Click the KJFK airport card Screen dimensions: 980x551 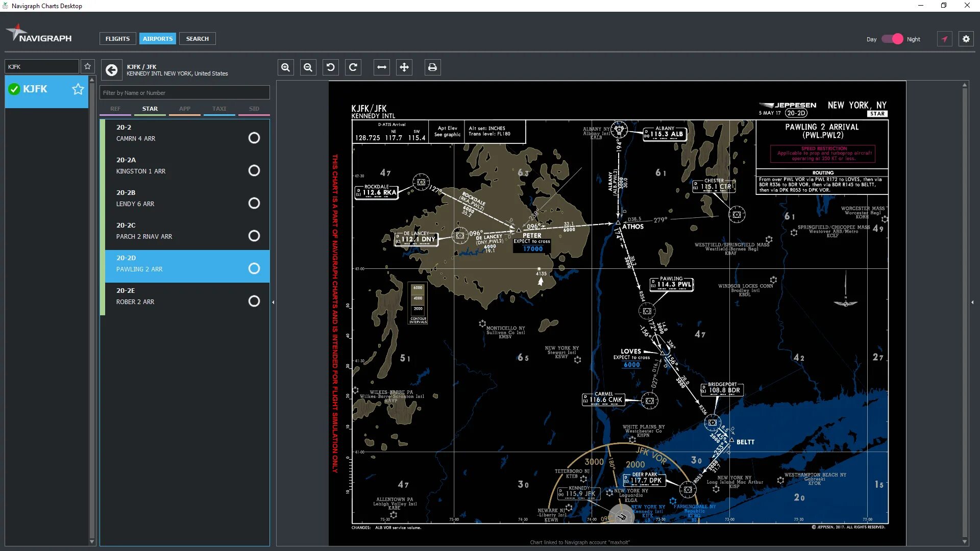46,92
